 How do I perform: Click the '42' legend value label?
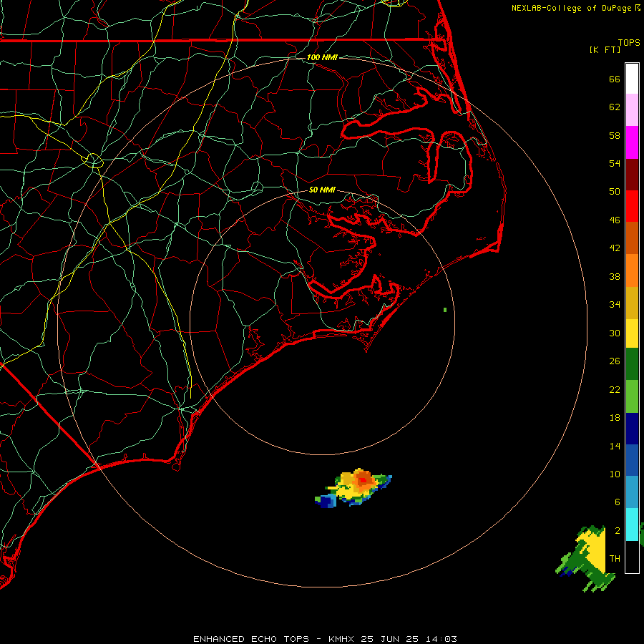pos(615,248)
